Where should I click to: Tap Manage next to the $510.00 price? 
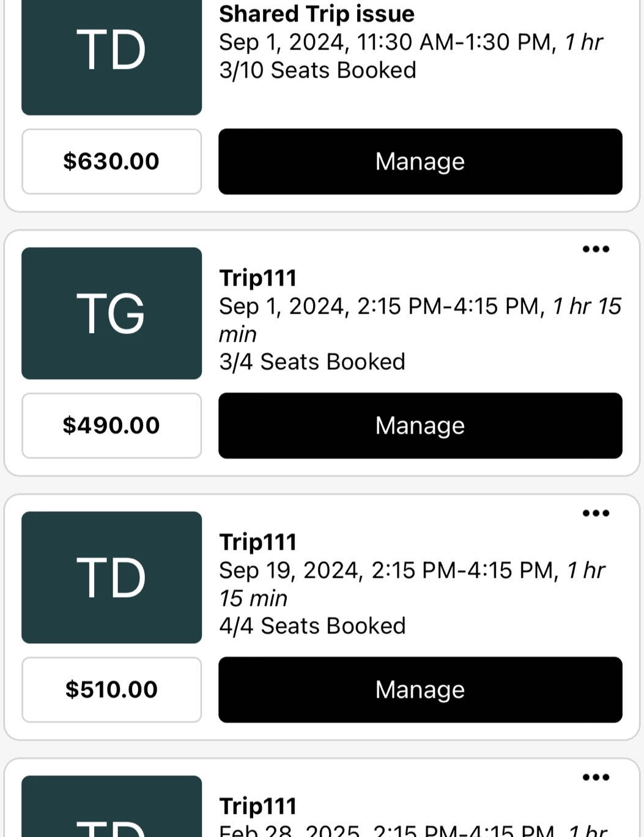click(x=420, y=690)
